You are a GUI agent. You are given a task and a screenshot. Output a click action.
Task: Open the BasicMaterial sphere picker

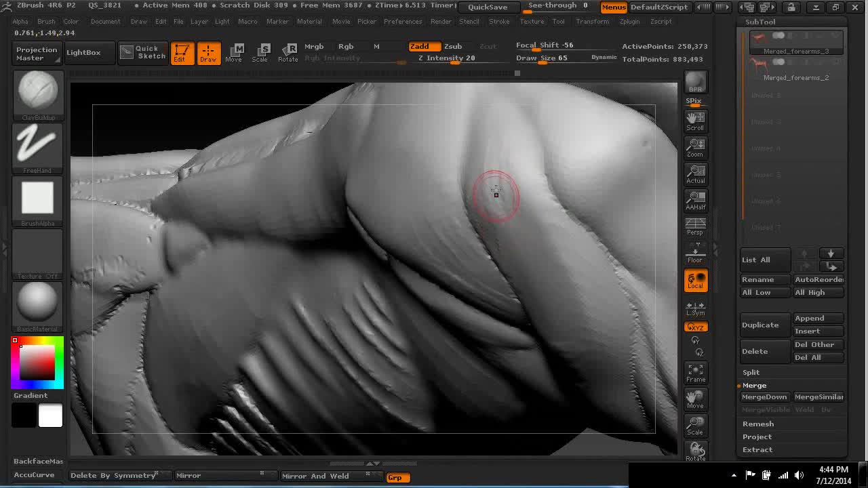point(38,307)
